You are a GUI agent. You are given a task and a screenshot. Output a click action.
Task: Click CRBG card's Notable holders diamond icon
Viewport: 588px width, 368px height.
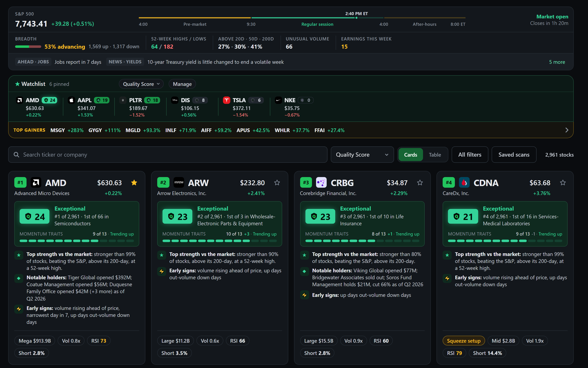(x=304, y=271)
